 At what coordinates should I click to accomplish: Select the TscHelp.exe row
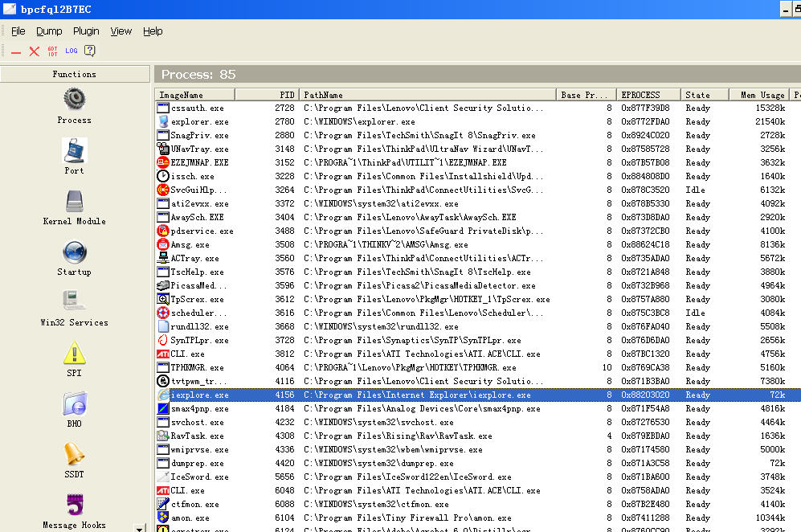point(478,272)
